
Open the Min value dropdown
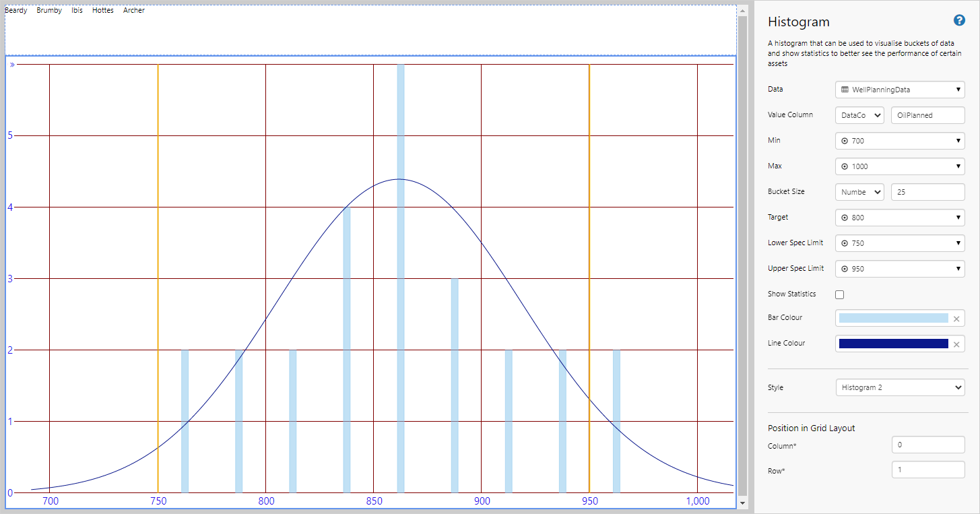pos(900,141)
